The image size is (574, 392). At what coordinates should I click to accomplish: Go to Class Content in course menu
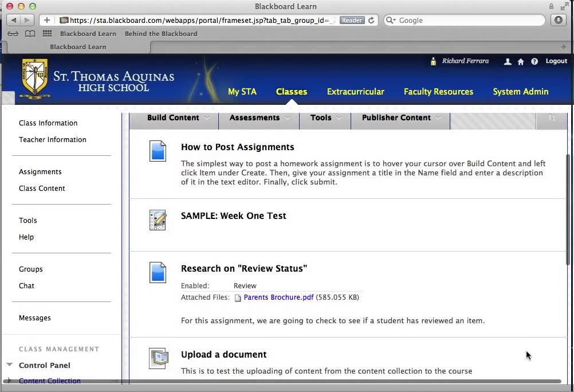point(42,189)
